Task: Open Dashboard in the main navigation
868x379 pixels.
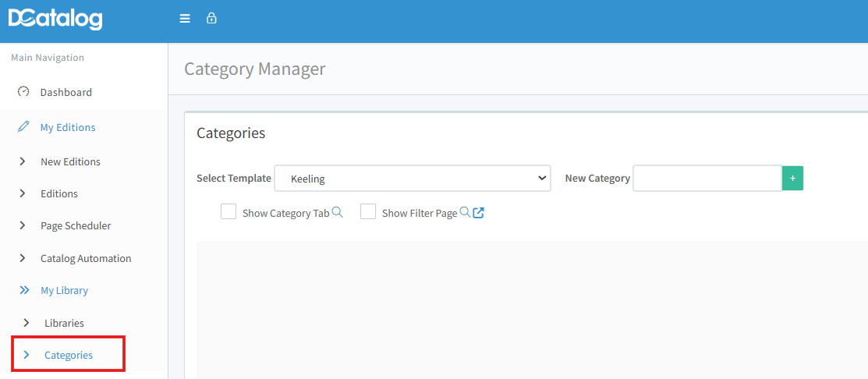Action: click(x=66, y=92)
